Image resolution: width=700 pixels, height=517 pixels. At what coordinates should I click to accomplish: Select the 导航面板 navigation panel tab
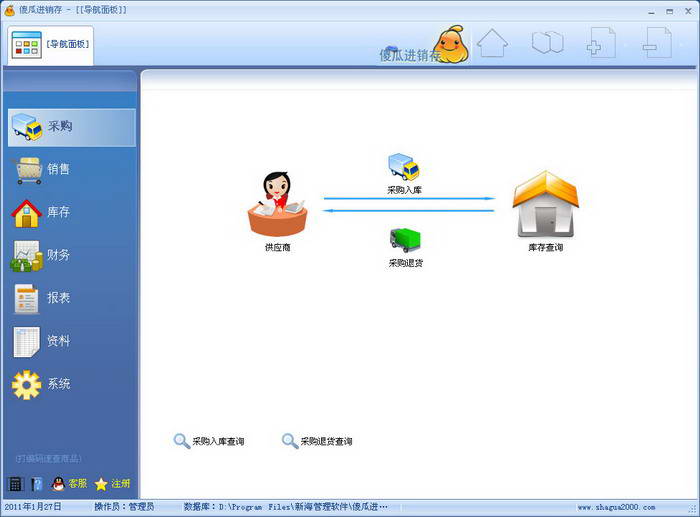click(x=50, y=45)
